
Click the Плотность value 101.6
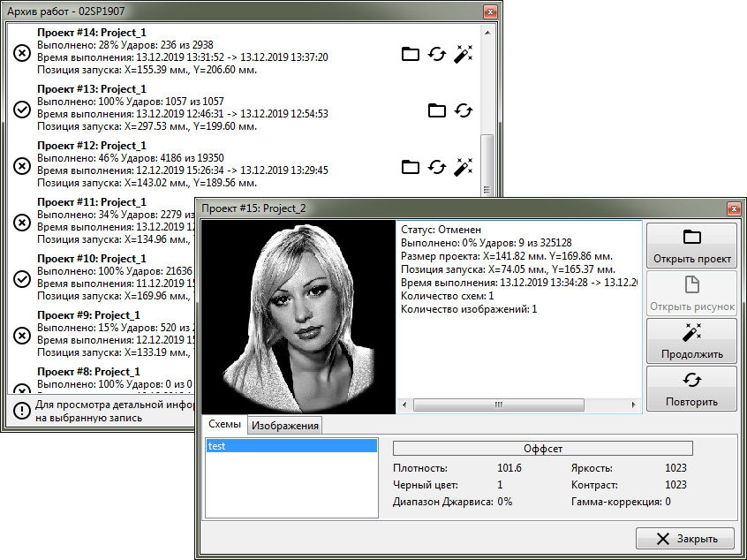click(x=509, y=468)
